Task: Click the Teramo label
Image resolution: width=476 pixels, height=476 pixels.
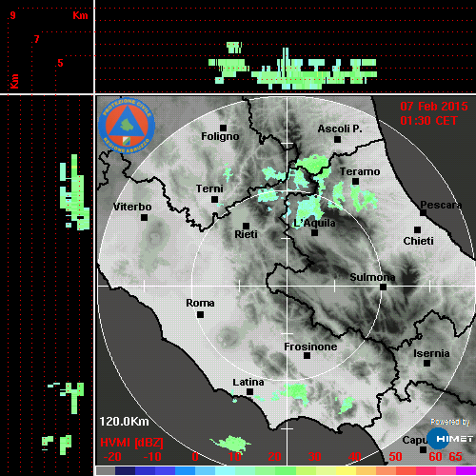Action: click(360, 171)
